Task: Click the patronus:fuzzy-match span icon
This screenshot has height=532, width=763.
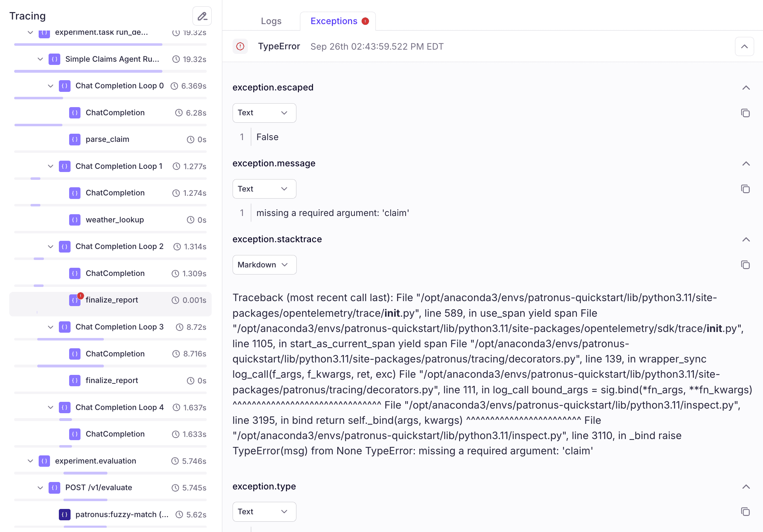Action: click(65, 514)
